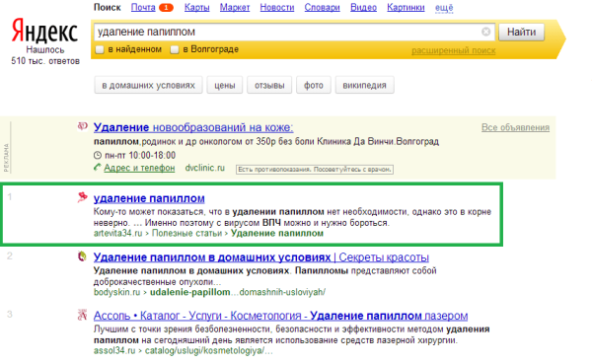592x364 pixels.
Task: Click the assol34.ru result favicon
Action: (x=82, y=315)
